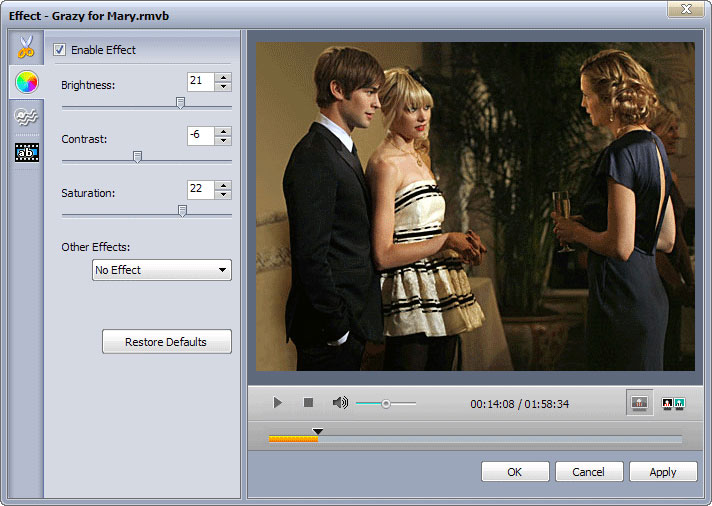The image size is (712, 506).
Task: Confirm changes with the OK button
Action: pyautogui.click(x=514, y=472)
